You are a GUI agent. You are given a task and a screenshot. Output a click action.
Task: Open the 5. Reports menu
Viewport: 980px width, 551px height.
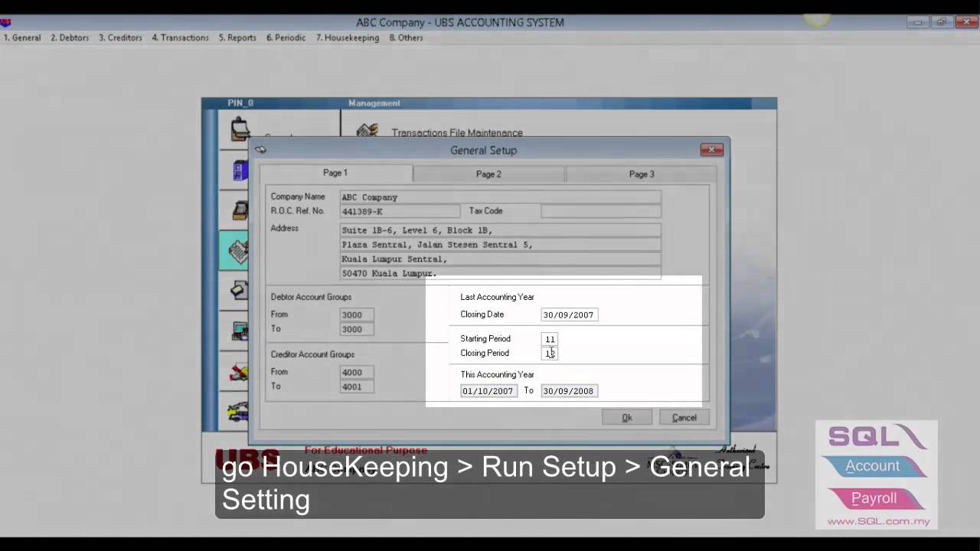point(237,37)
